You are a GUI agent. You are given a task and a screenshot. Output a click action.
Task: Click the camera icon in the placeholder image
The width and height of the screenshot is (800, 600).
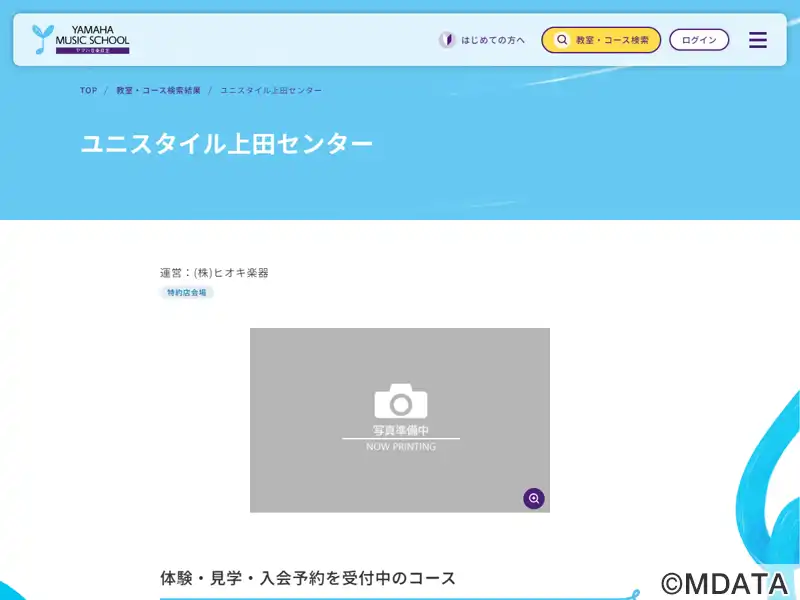pyautogui.click(x=400, y=401)
